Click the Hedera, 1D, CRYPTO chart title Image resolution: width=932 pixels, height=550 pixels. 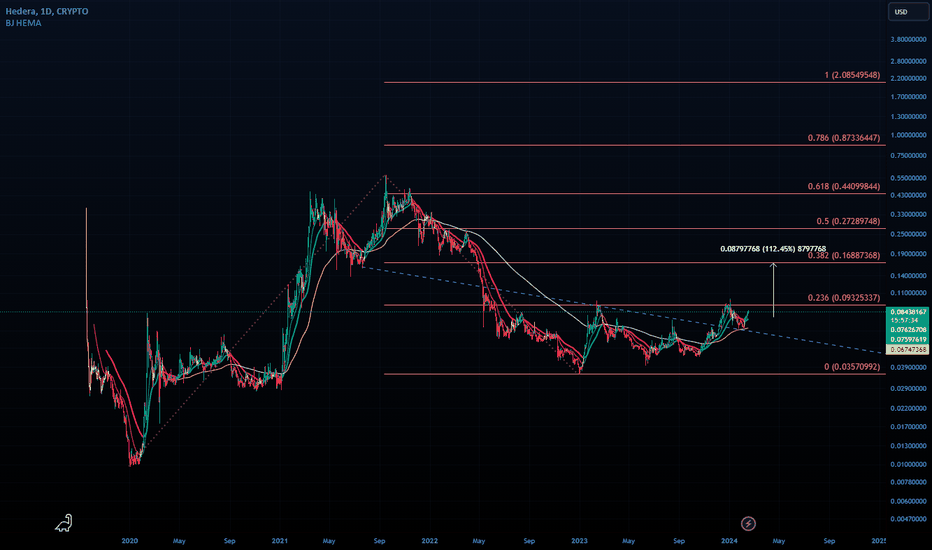pyautogui.click(x=47, y=11)
